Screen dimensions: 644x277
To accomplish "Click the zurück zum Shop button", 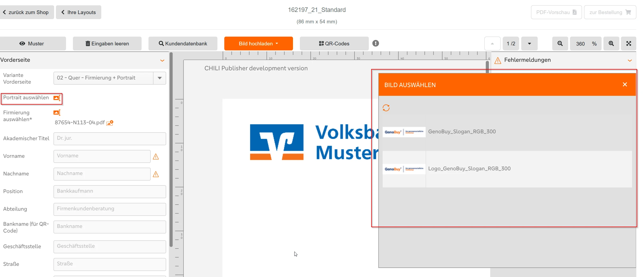I will click(x=26, y=12).
